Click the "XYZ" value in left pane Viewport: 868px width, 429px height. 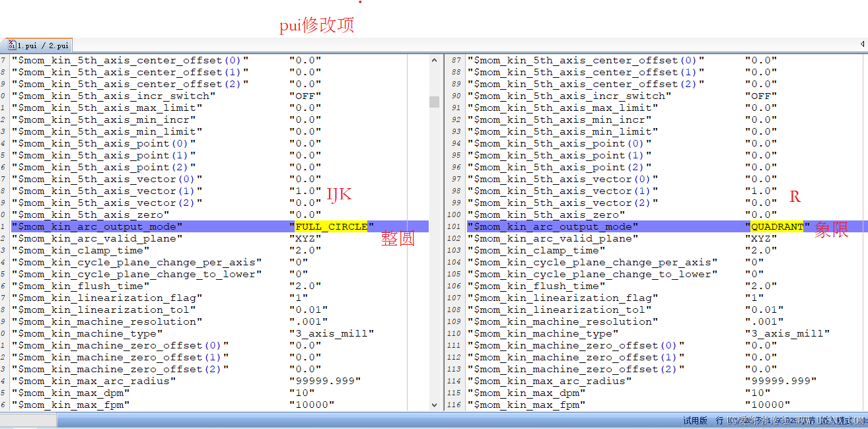click(305, 238)
